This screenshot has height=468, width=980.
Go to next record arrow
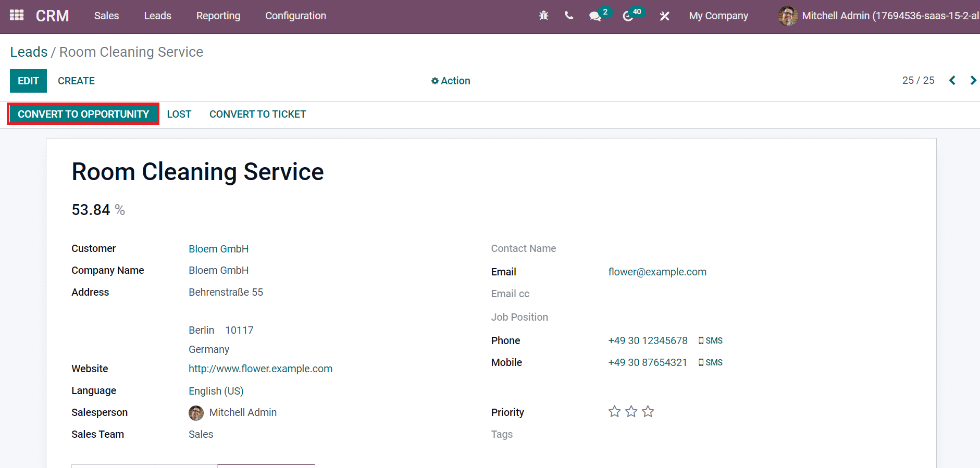pos(973,80)
